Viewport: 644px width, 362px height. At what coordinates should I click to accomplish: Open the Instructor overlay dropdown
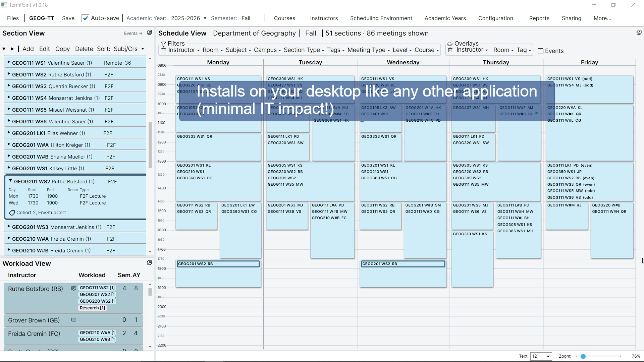point(472,50)
